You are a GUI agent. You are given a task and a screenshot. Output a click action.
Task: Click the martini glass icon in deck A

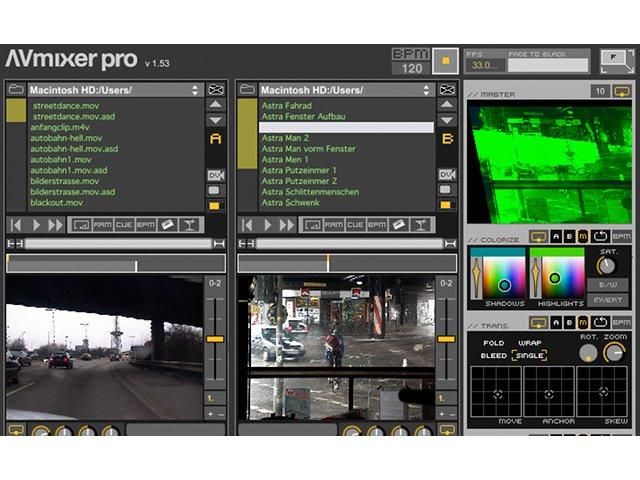189,225
